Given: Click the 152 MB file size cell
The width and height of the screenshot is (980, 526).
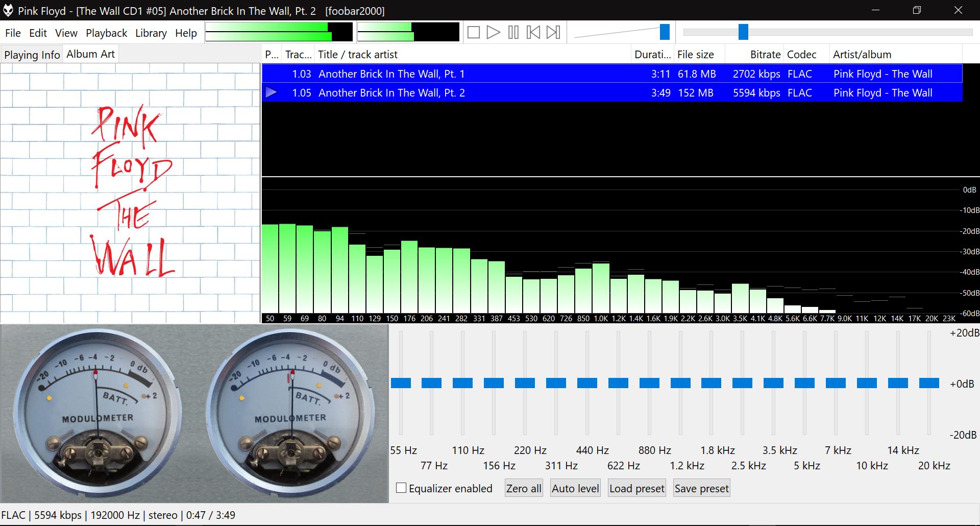Looking at the screenshot, I should pyautogui.click(x=695, y=92).
